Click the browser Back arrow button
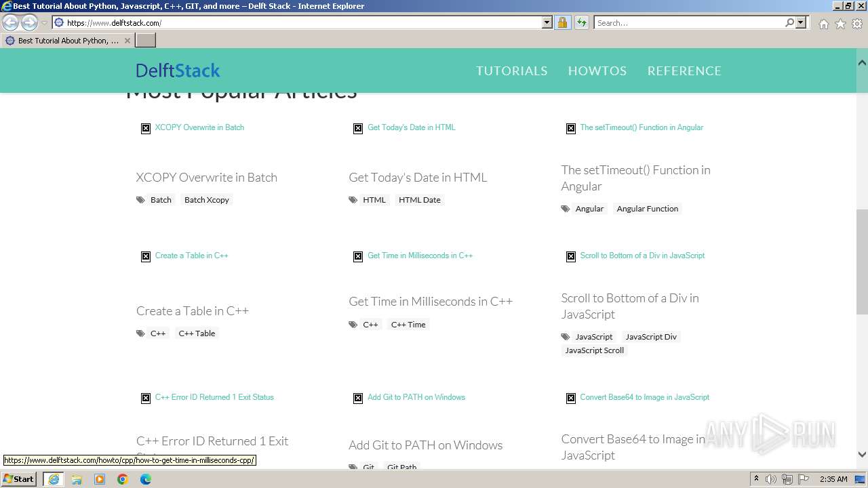Image resolution: width=868 pixels, height=488 pixels. point(11,23)
